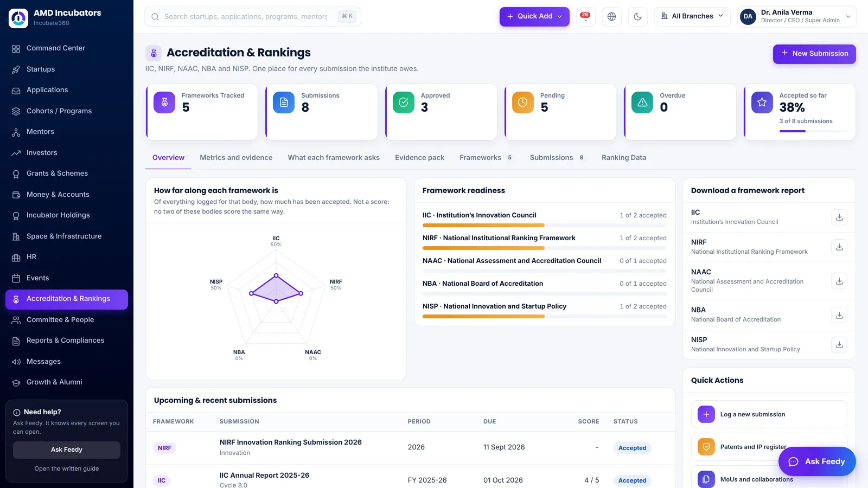Viewport: 868px width, 488px height.
Task: Download the NAAC framework report
Action: point(839,281)
